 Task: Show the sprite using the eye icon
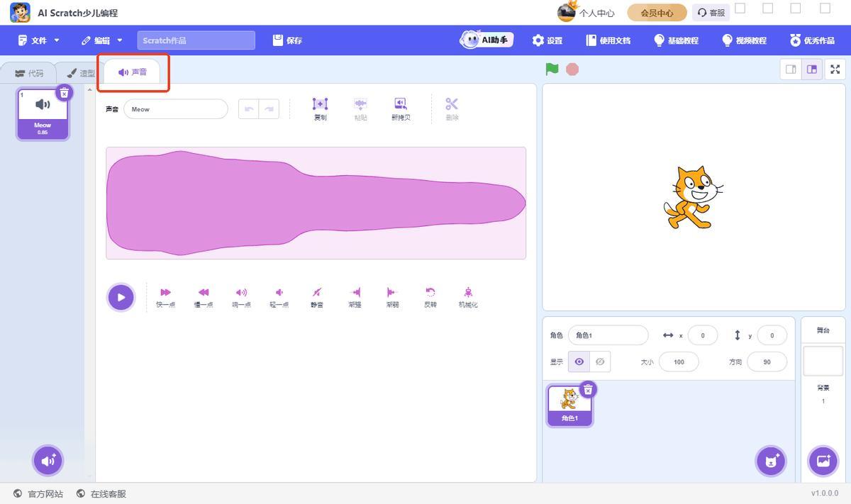(x=579, y=362)
